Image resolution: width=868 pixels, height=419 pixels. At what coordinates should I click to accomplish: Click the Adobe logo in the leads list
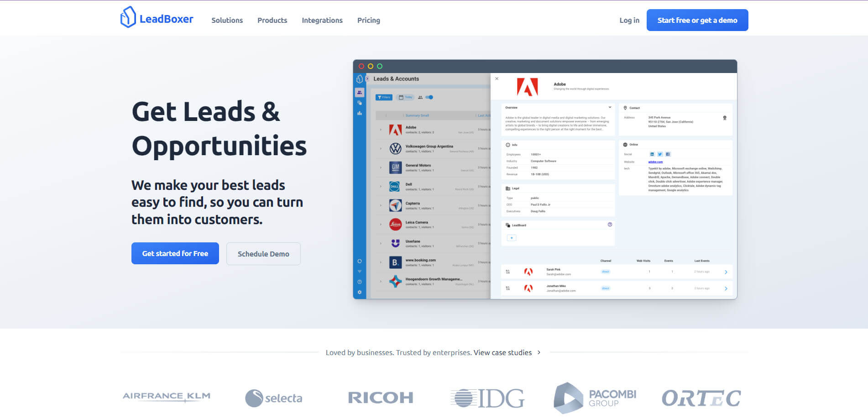pos(395,130)
